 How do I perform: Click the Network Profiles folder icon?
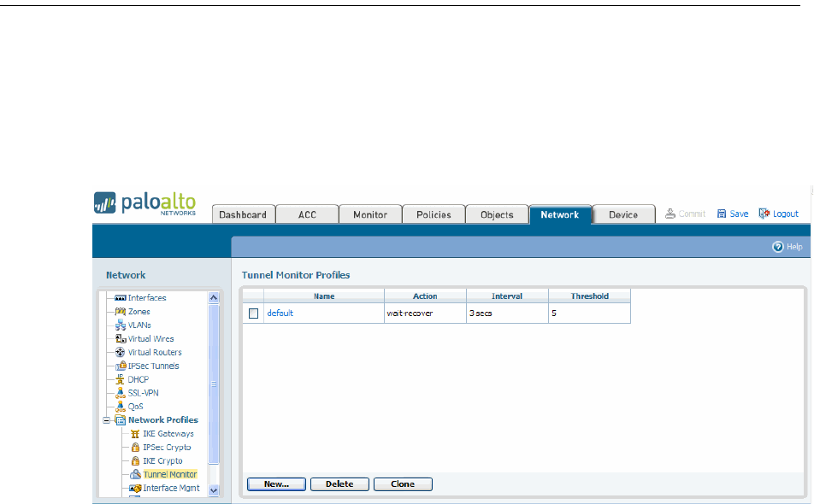coord(120,420)
